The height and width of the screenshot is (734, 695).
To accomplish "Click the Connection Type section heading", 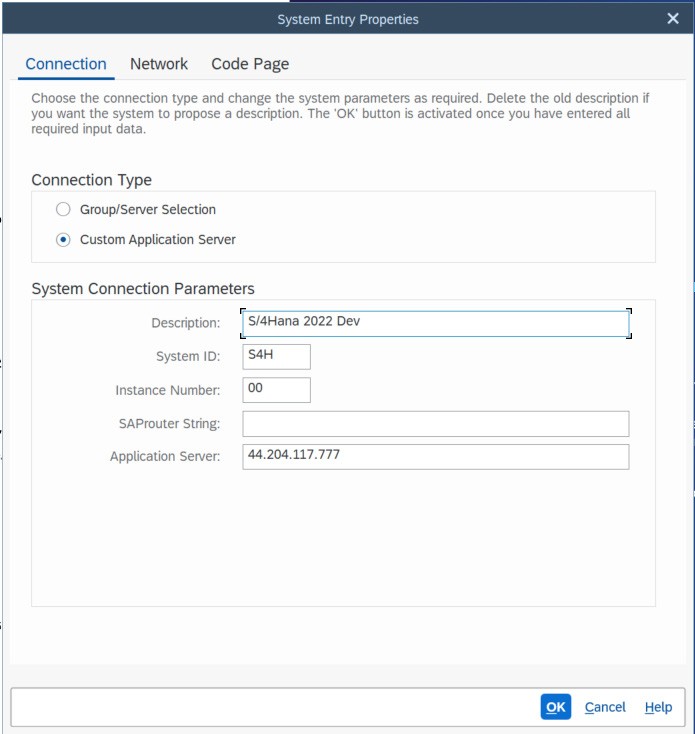I will click(92, 180).
